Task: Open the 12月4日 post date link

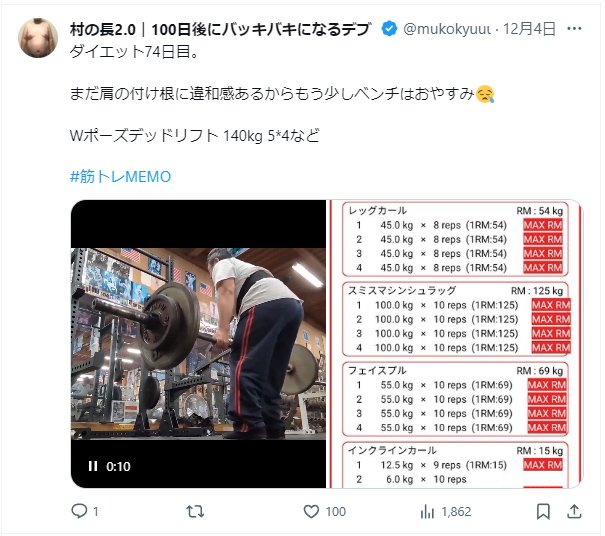Action: tap(529, 29)
